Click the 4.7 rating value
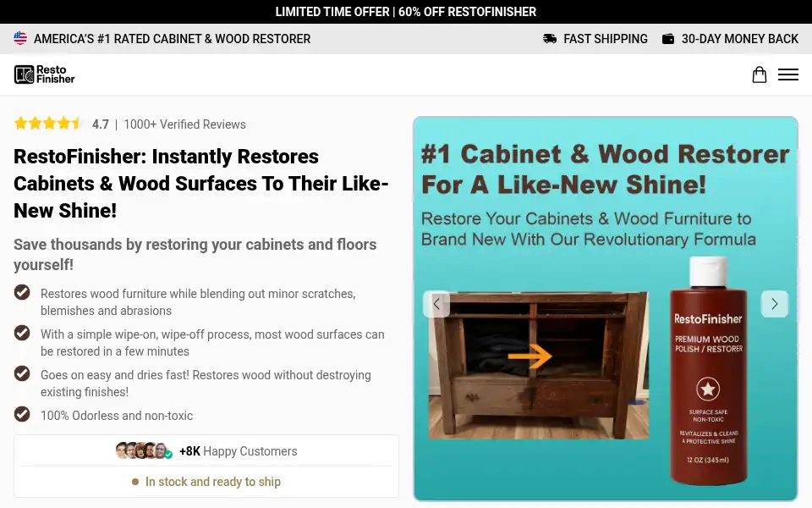 [101, 124]
